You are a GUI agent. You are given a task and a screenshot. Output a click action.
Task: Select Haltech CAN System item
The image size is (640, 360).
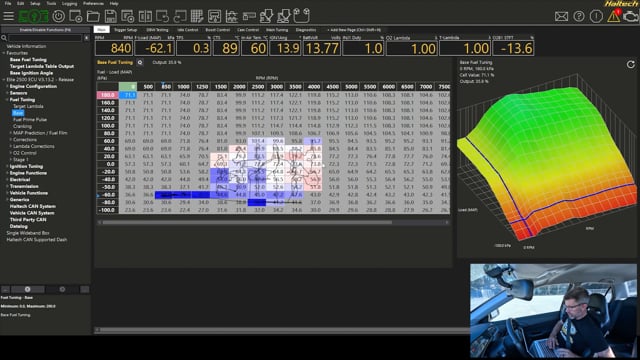click(x=33, y=207)
